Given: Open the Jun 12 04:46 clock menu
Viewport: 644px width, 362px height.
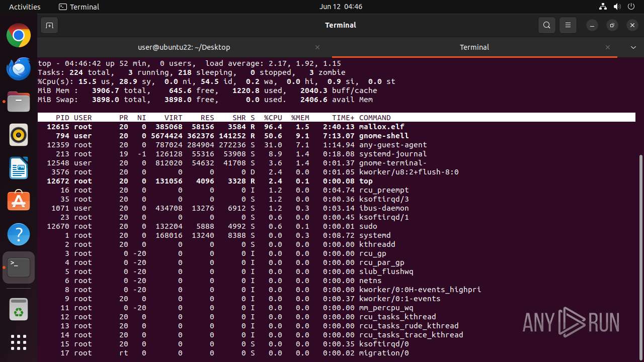Looking at the screenshot, I should click(x=341, y=7).
